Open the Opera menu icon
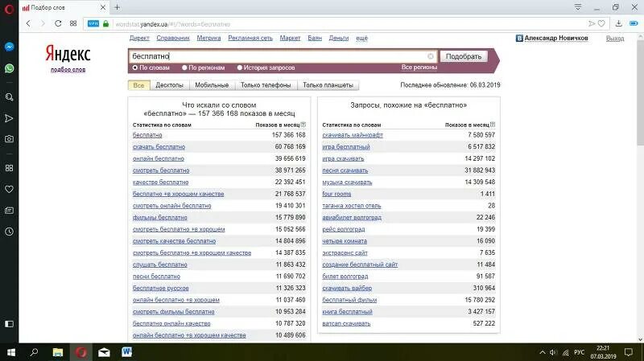 (x=9, y=9)
